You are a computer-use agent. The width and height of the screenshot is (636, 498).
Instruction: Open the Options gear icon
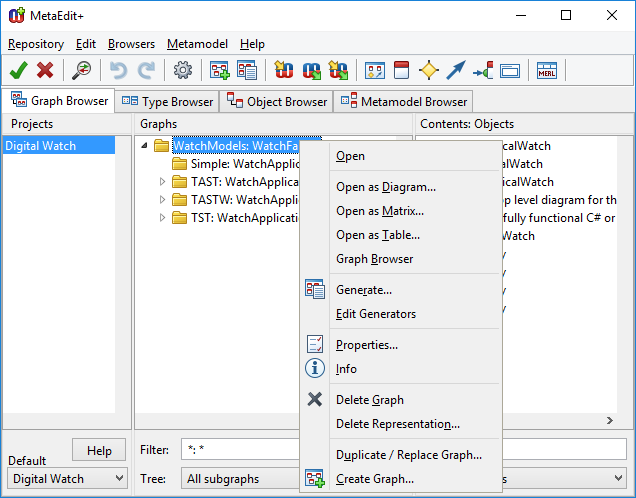click(x=182, y=70)
